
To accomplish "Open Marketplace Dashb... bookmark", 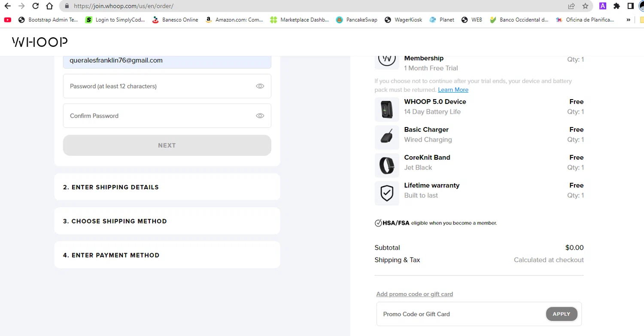I will (299, 20).
